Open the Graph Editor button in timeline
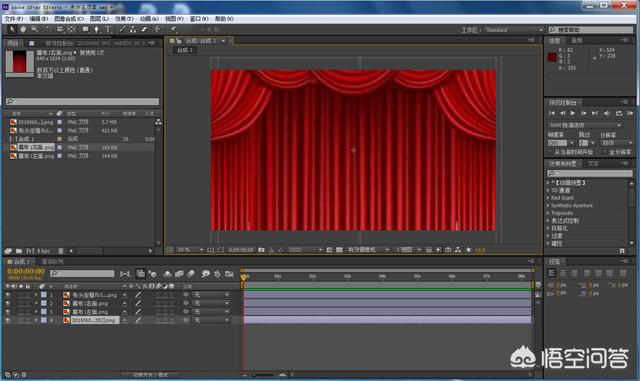The image size is (640, 381). click(x=229, y=274)
